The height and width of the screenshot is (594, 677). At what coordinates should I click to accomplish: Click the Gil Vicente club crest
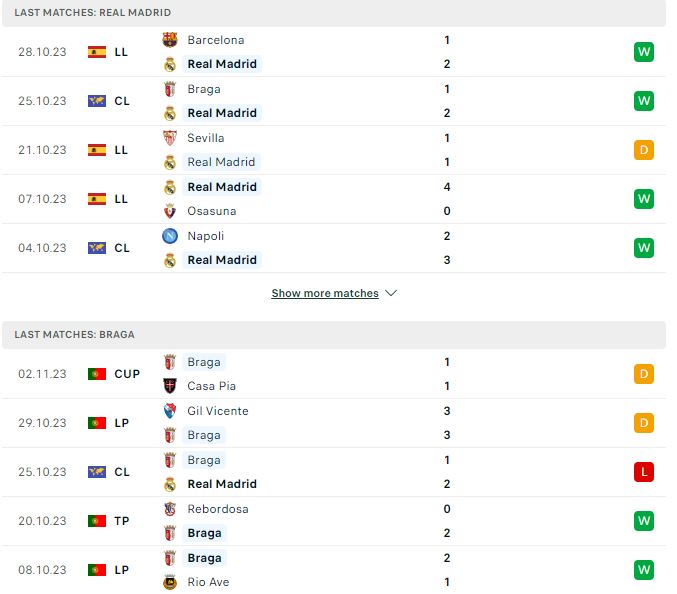coord(170,411)
